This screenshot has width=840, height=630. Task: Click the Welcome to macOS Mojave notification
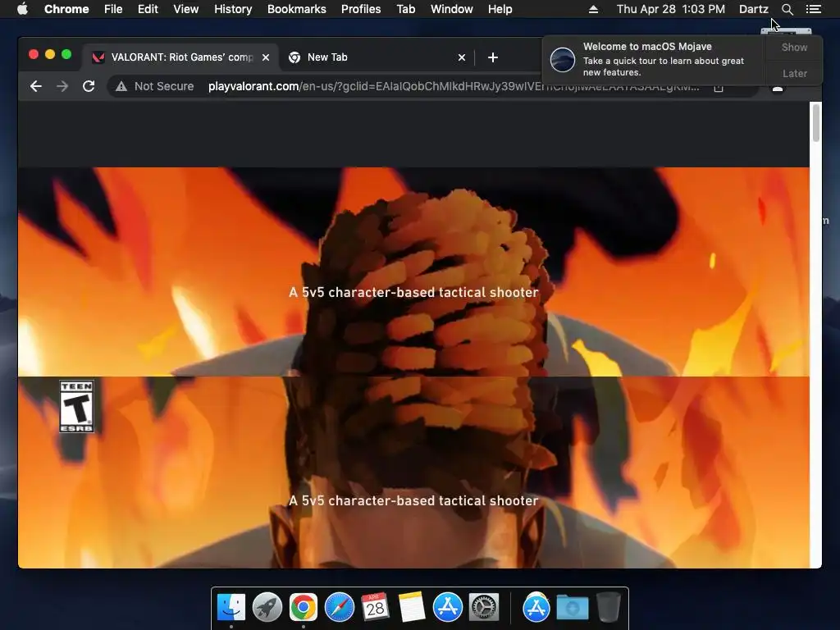click(x=654, y=59)
